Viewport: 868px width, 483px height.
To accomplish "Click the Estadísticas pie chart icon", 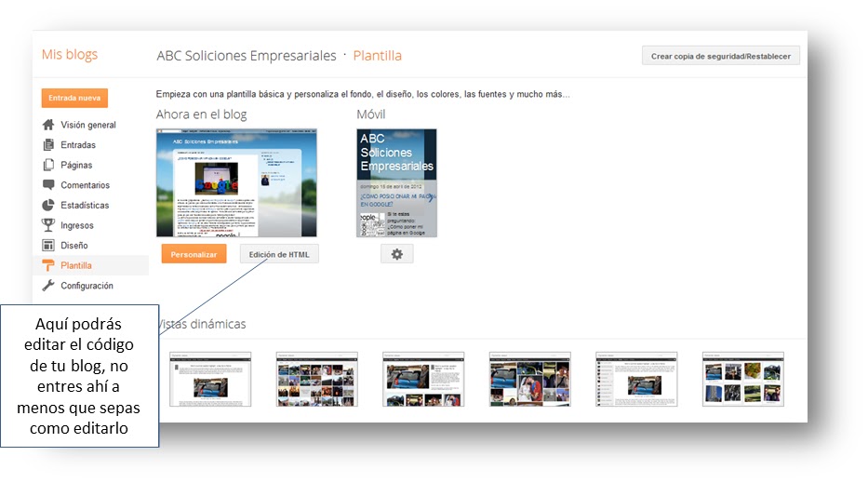I will (48, 205).
